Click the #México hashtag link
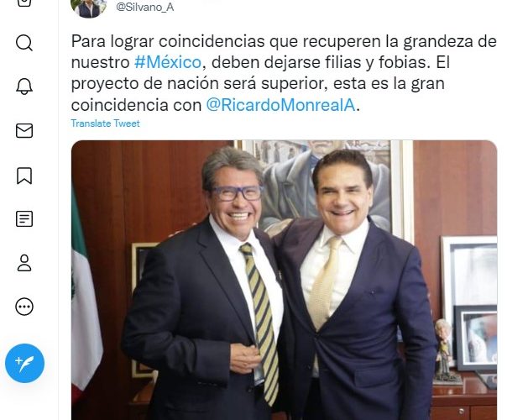Viewport: 507px width, 420px height. click(x=168, y=62)
